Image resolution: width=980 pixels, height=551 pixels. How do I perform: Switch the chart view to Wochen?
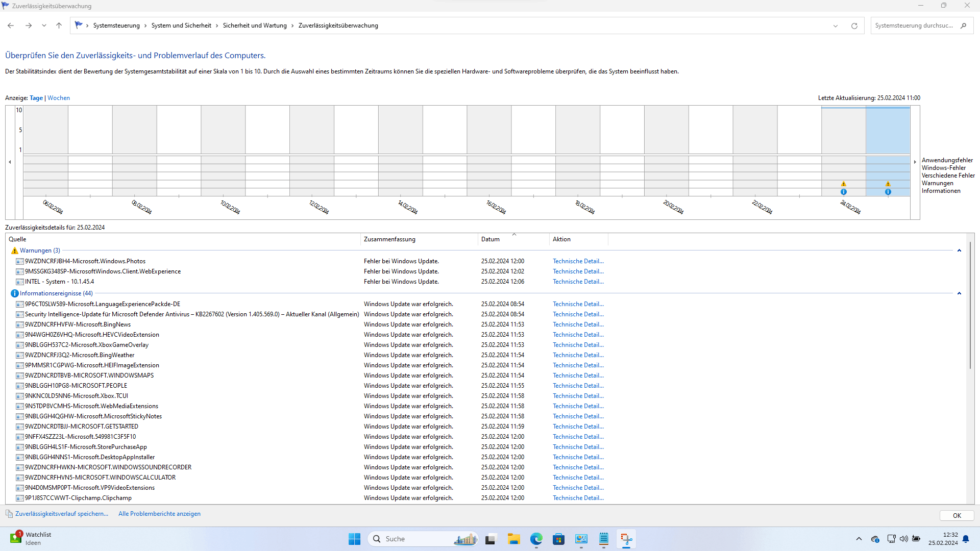point(59,98)
